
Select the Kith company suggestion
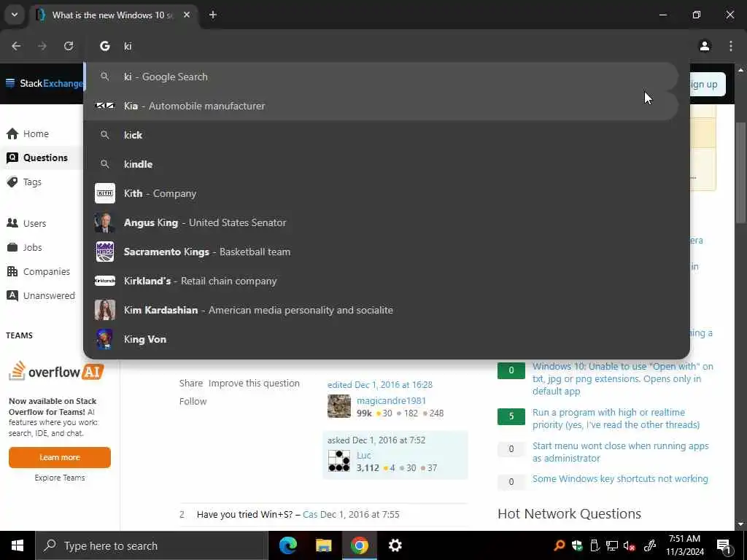(x=381, y=193)
